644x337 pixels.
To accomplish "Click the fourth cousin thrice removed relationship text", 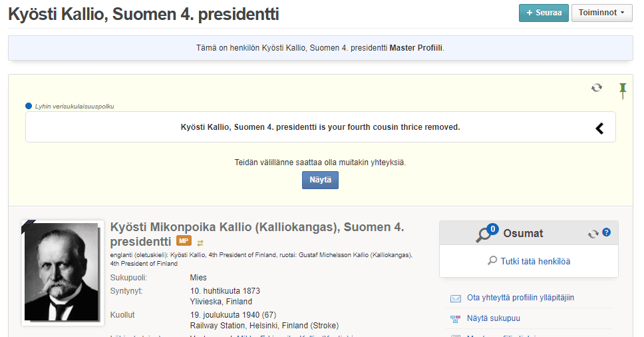I will [x=321, y=127].
